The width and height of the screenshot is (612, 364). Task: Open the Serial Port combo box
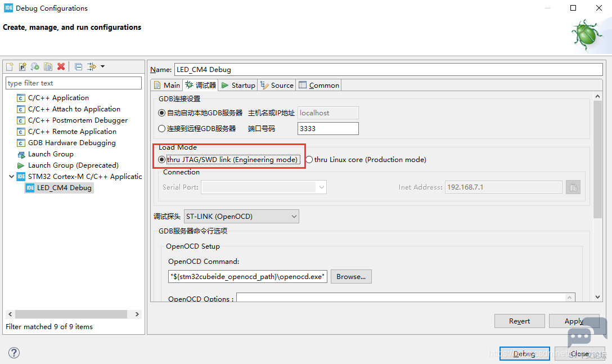264,187
